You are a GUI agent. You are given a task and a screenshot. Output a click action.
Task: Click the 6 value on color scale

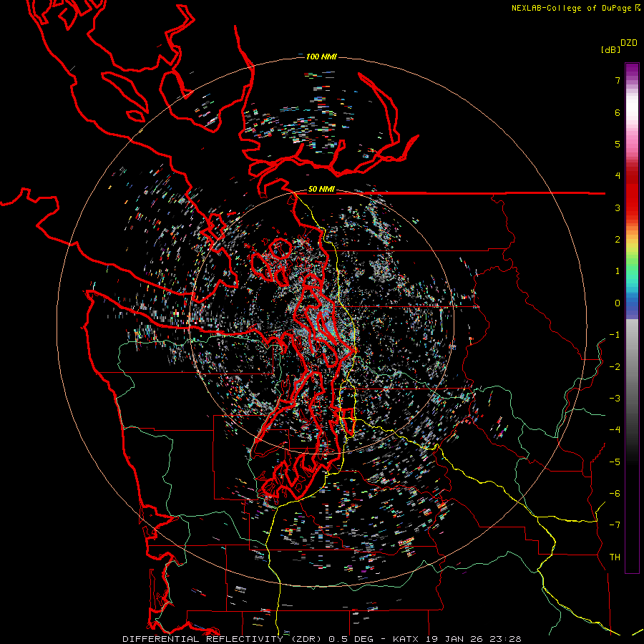(618, 112)
